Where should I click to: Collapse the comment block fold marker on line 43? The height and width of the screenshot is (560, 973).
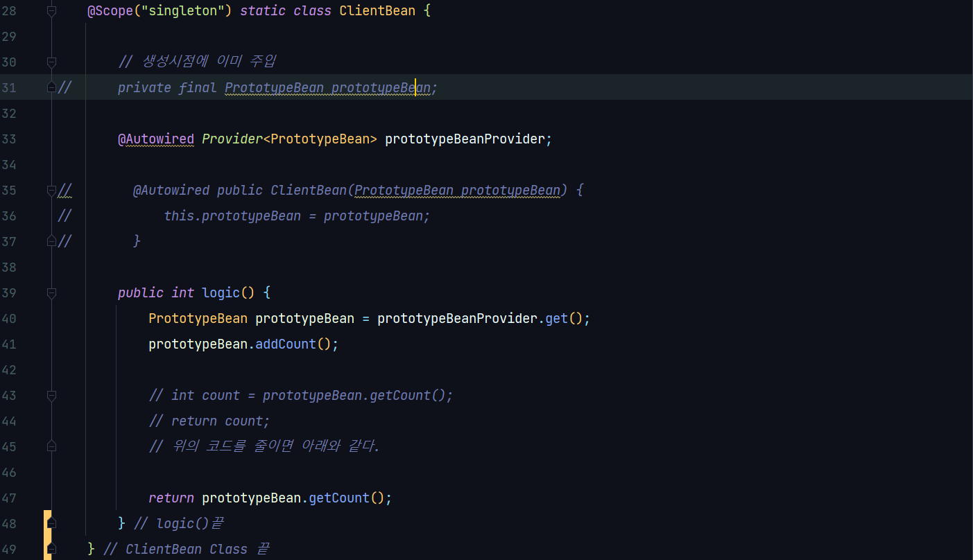point(51,395)
